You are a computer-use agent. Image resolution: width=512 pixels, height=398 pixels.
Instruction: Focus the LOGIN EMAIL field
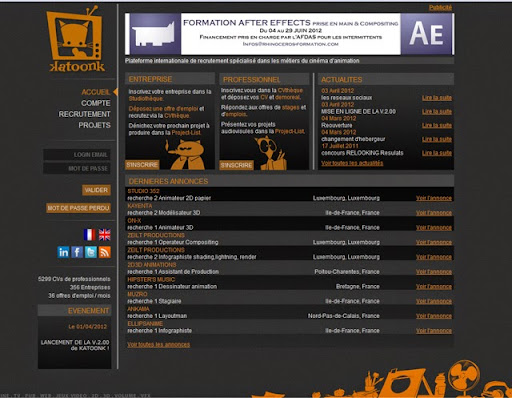click(77, 155)
